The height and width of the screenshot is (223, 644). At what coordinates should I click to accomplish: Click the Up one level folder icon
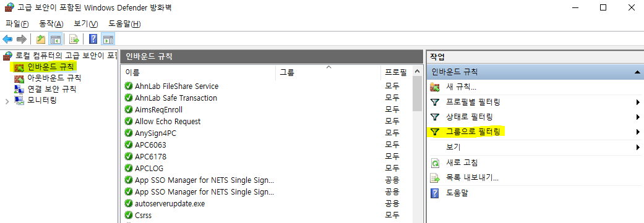tap(41, 40)
